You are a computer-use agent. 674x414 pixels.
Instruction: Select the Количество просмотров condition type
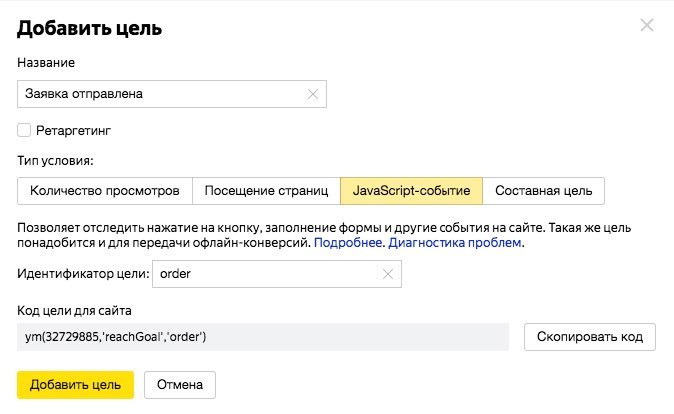[x=104, y=190]
